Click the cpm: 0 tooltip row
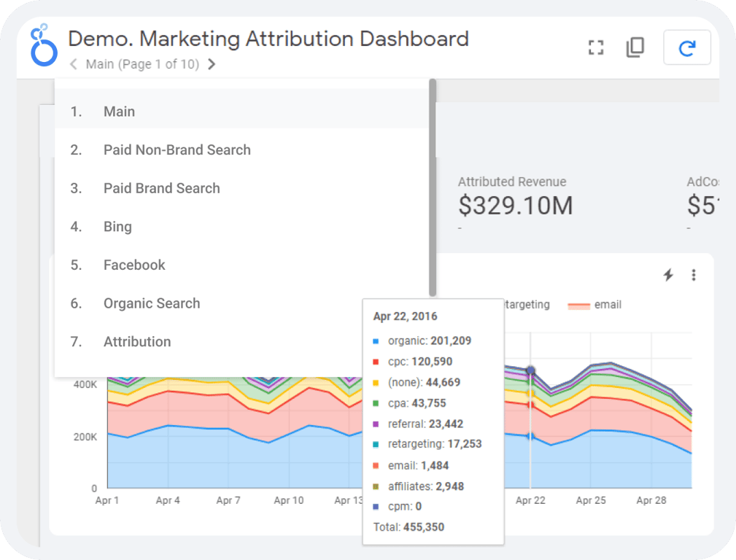The height and width of the screenshot is (560, 736). click(x=397, y=507)
